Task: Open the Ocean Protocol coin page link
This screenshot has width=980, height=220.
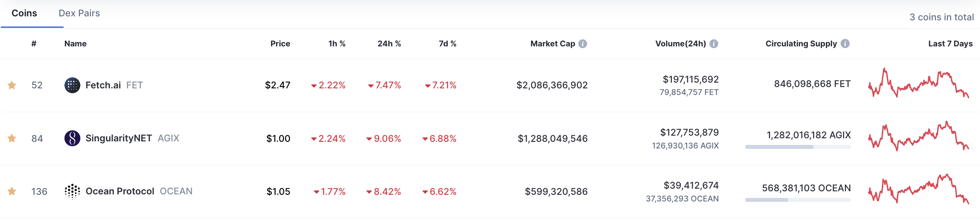Action: [120, 191]
